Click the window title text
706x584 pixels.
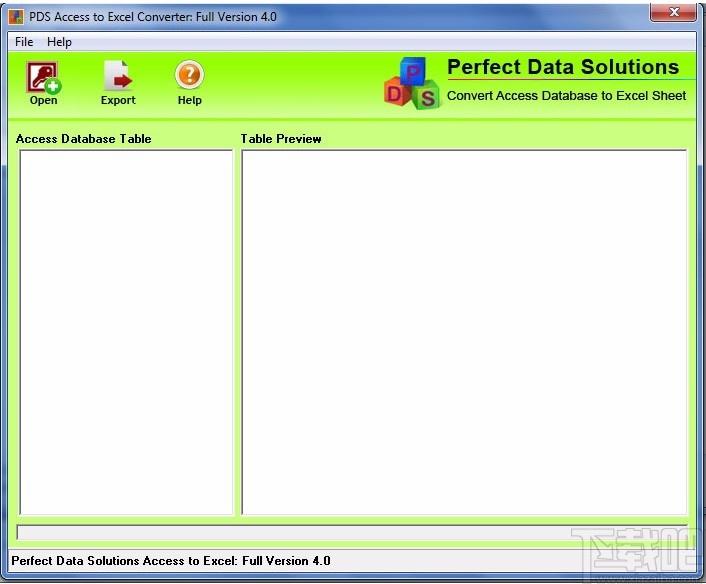point(153,17)
